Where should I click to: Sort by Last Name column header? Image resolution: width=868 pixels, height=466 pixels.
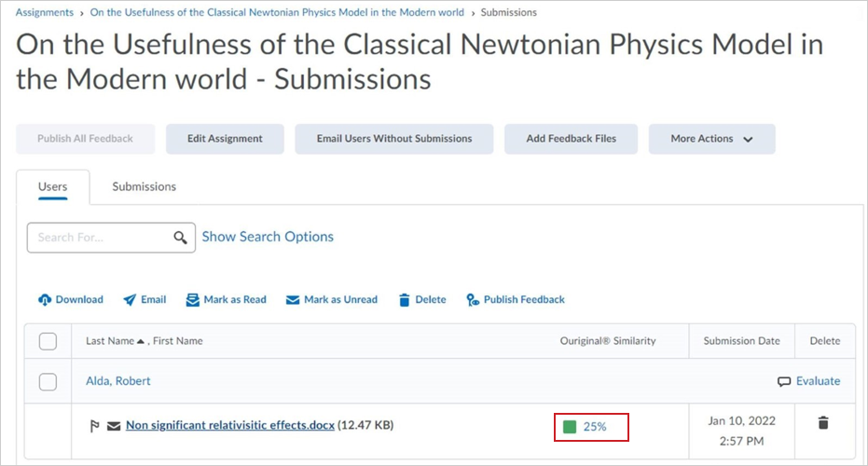109,341
